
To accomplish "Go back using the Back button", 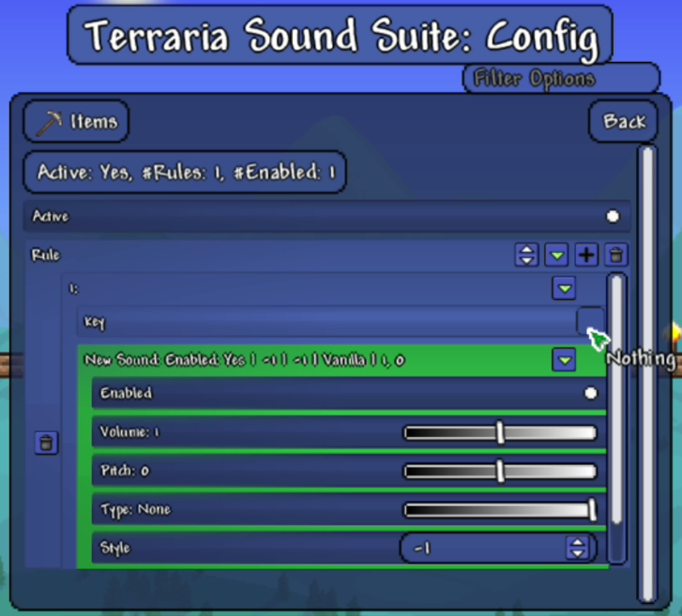I will pos(623,121).
